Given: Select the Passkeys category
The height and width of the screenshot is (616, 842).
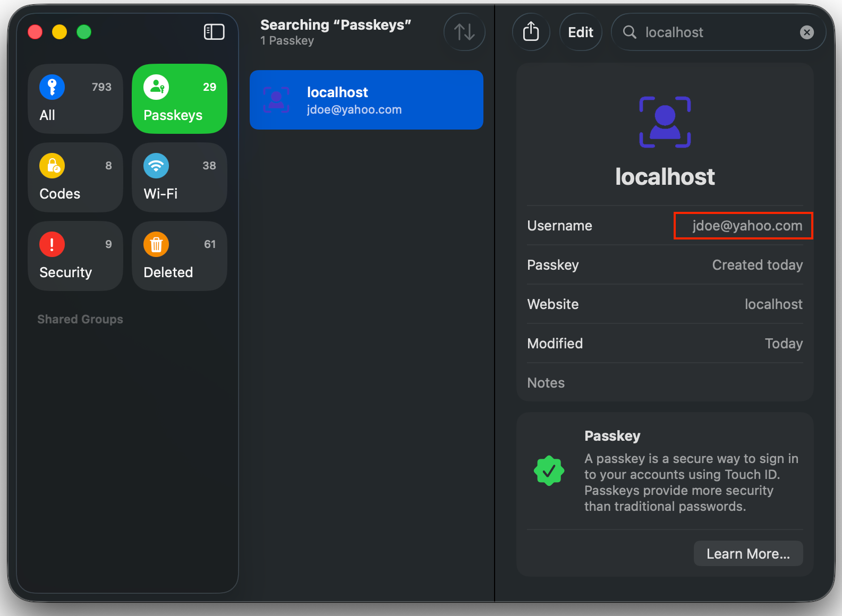Looking at the screenshot, I should pyautogui.click(x=180, y=99).
